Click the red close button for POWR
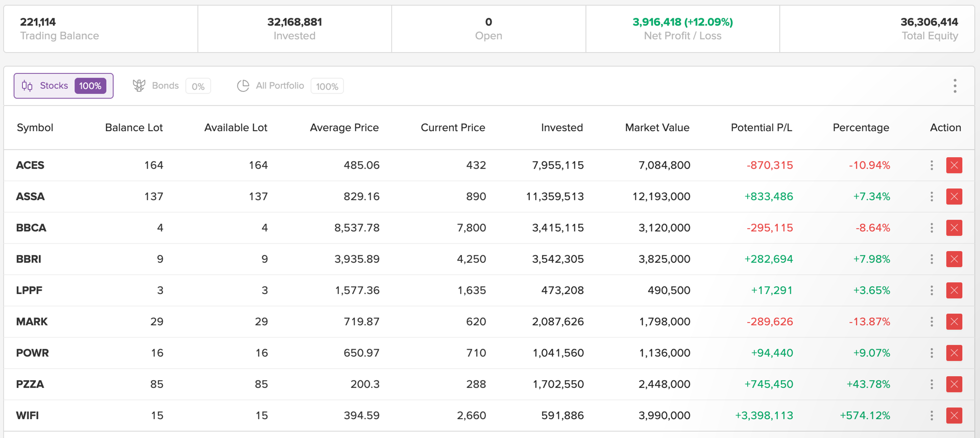The height and width of the screenshot is (438, 980). [954, 353]
